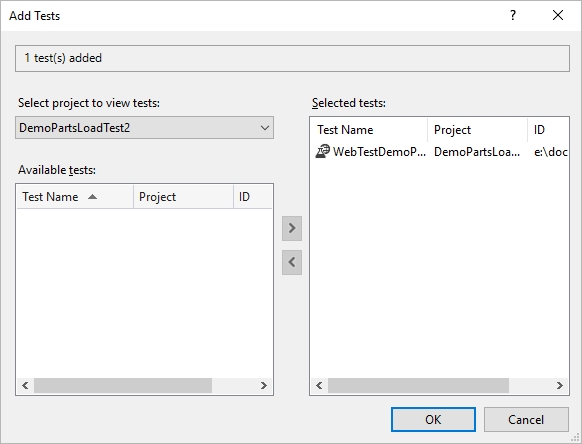Click the web test icon beside WebTestDemoP...
This screenshot has width=582, height=444.
tap(322, 151)
